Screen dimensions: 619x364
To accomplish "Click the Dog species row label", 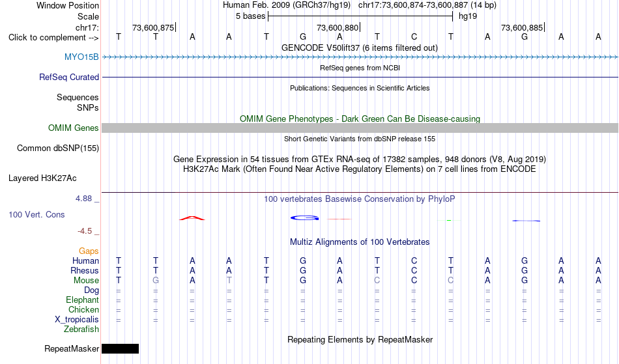I will 91,290.
